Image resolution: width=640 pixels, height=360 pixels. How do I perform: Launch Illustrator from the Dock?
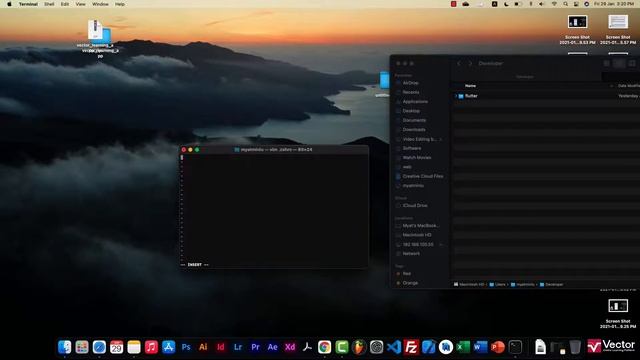(203, 347)
